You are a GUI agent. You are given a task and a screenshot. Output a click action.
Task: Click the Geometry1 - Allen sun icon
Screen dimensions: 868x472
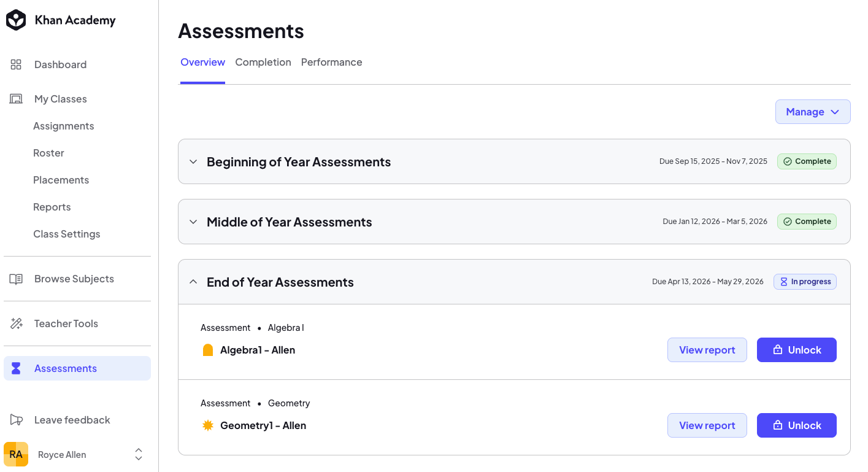coord(208,425)
